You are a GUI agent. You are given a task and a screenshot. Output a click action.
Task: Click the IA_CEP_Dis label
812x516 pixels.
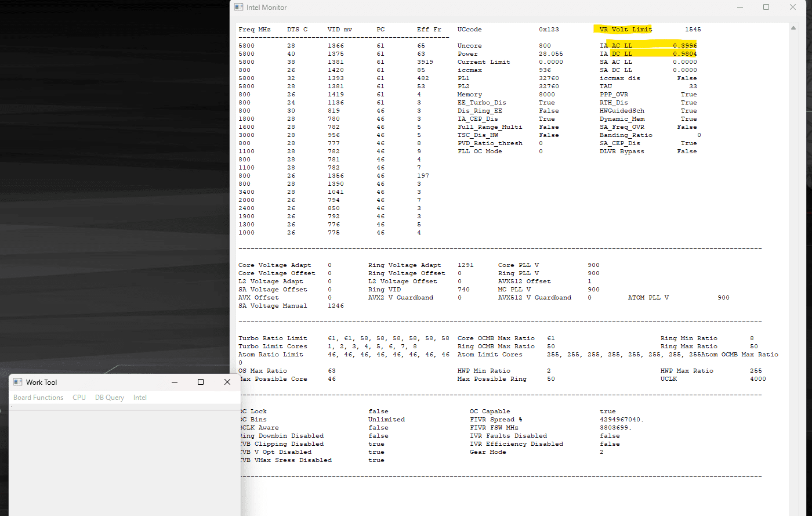coord(478,118)
